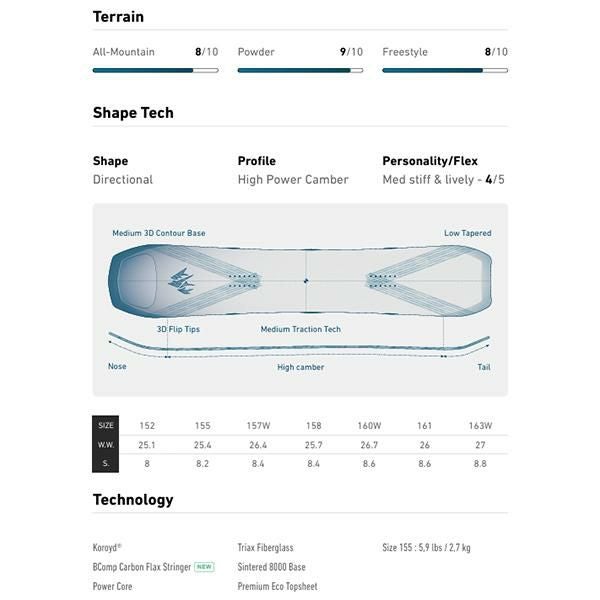Click the board center crosshair marker
The width and height of the screenshot is (600, 600).
(x=306, y=280)
